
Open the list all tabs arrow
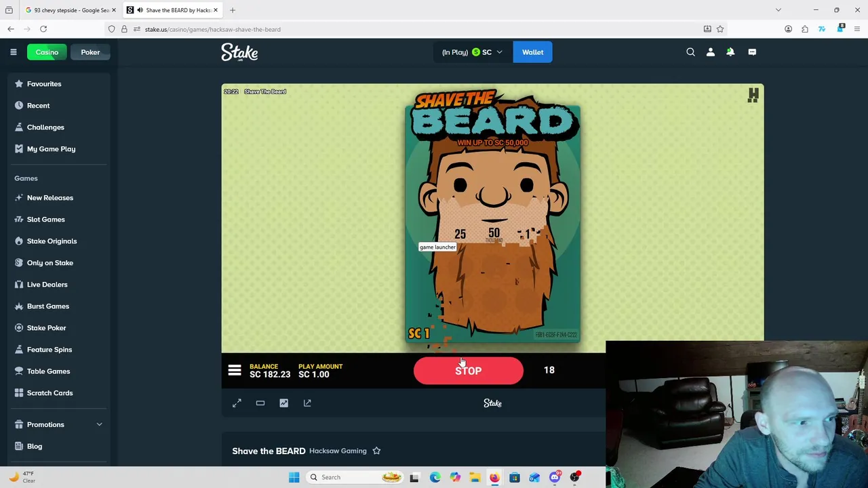pyautogui.click(x=778, y=10)
